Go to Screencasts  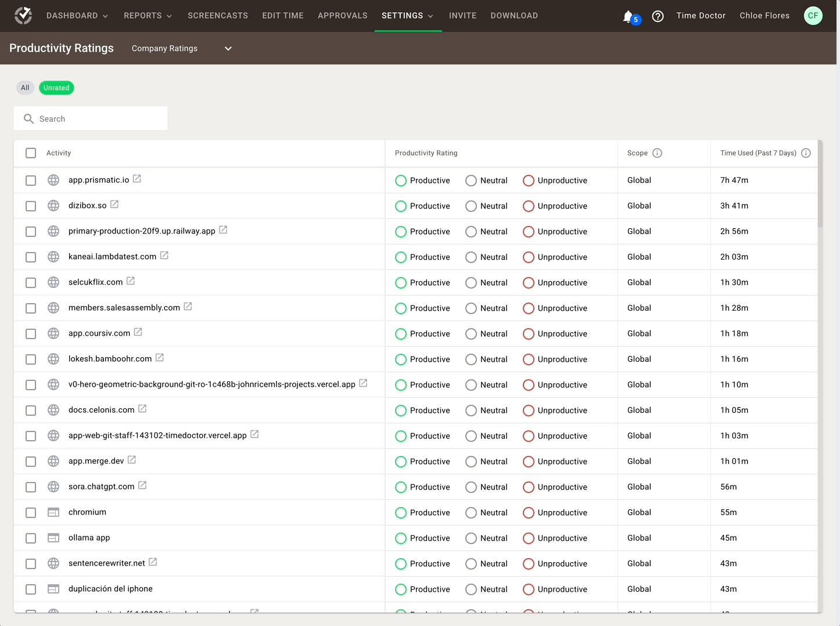pyautogui.click(x=218, y=16)
